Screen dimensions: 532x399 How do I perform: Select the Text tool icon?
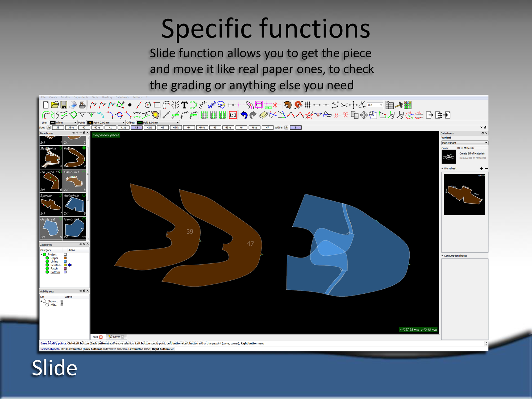[184, 105]
